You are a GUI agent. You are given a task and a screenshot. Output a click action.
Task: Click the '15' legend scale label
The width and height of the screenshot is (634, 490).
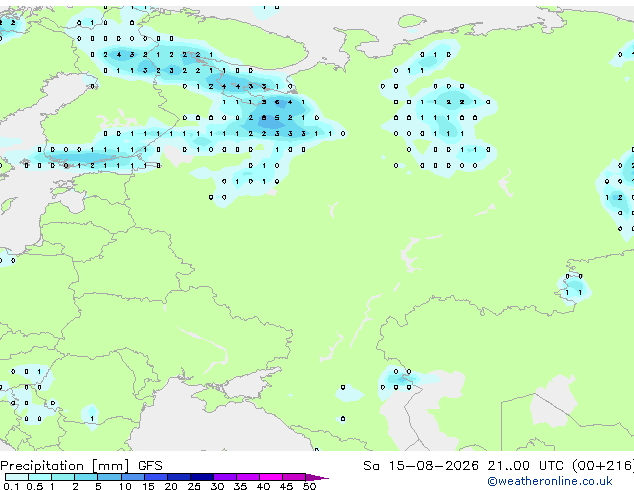(148, 486)
